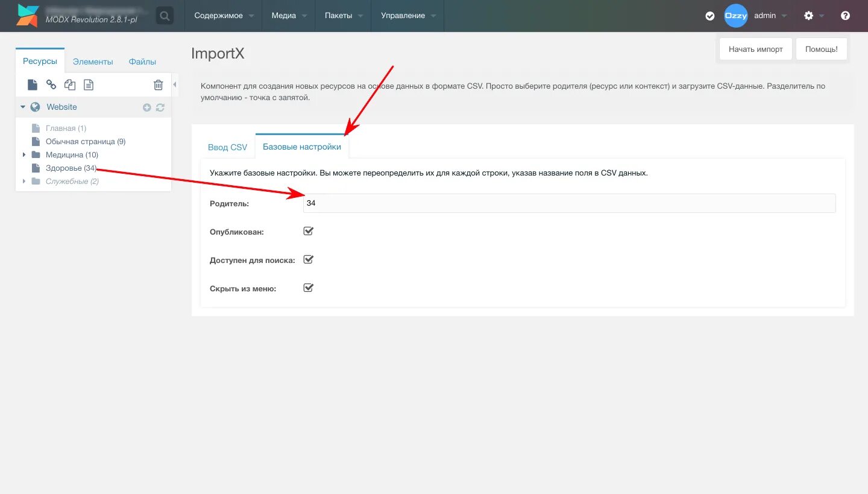Open the admin user dropdown
The height and width of the screenshot is (494, 868).
[770, 16]
